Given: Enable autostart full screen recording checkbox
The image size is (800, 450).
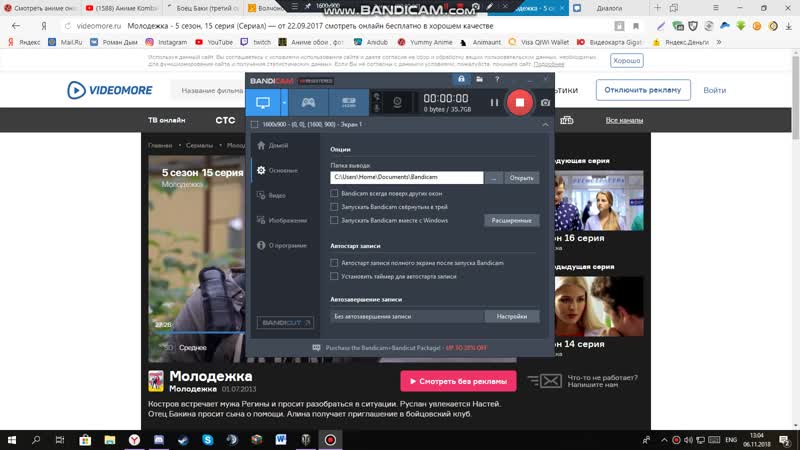Looking at the screenshot, I should [334, 263].
